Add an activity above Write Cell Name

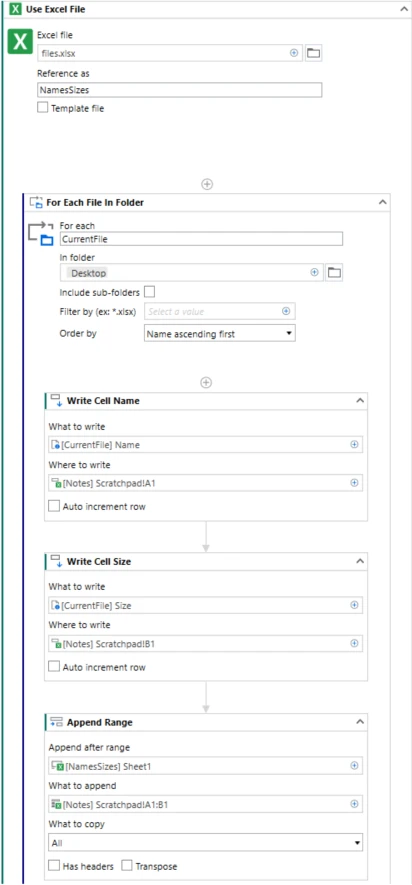tap(206, 383)
